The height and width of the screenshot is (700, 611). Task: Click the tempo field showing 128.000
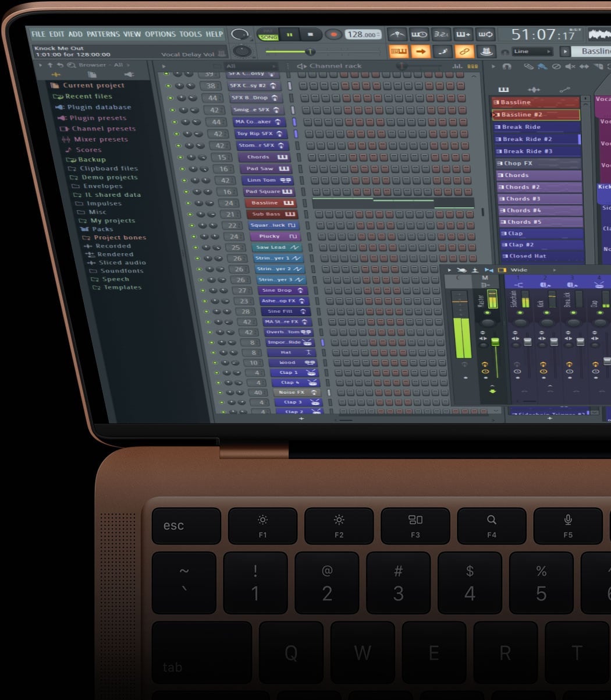(x=363, y=34)
